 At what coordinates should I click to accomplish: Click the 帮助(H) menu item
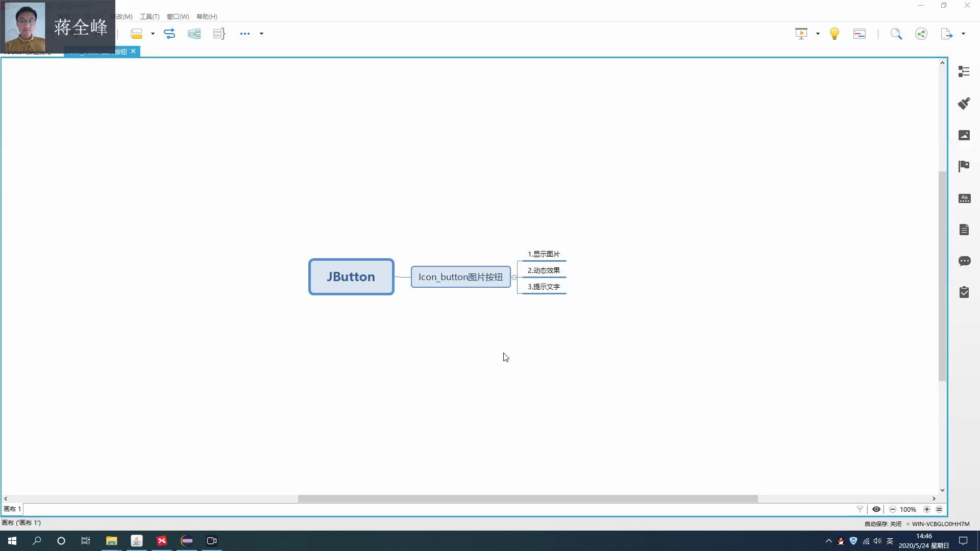[x=207, y=16]
